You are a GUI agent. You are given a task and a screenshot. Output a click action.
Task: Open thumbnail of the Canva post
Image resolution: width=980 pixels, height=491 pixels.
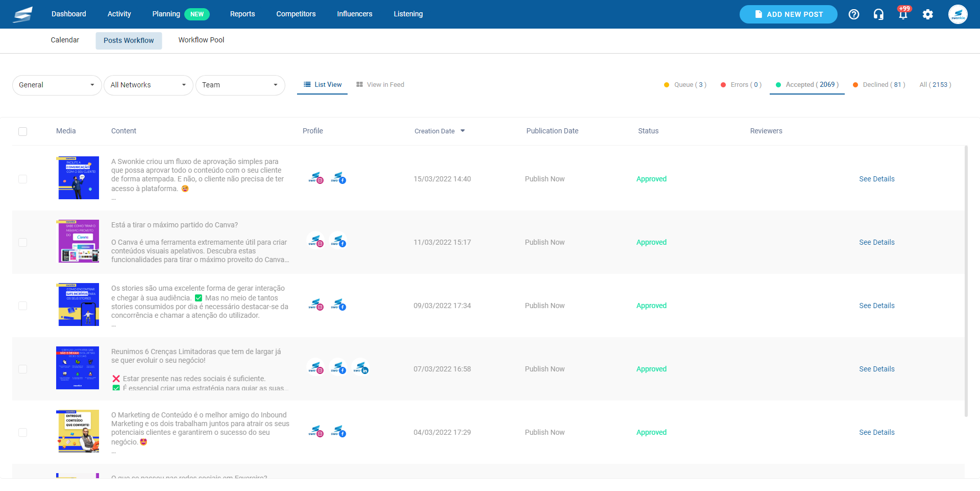pos(78,241)
